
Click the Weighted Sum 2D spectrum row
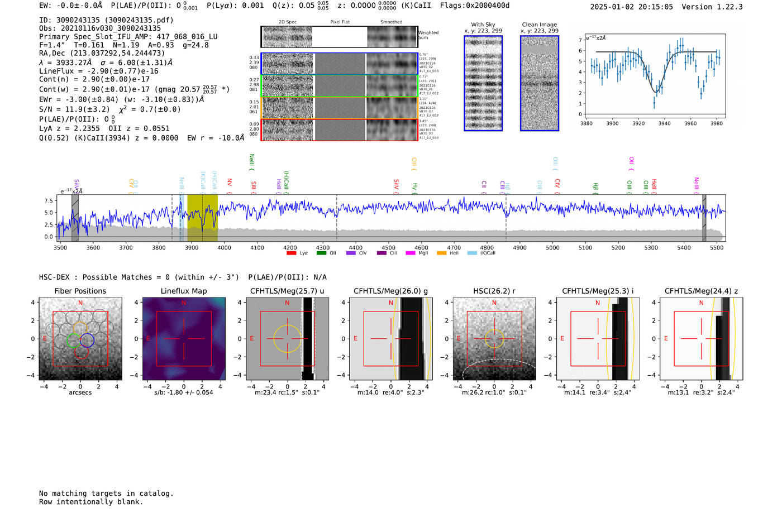339,37
